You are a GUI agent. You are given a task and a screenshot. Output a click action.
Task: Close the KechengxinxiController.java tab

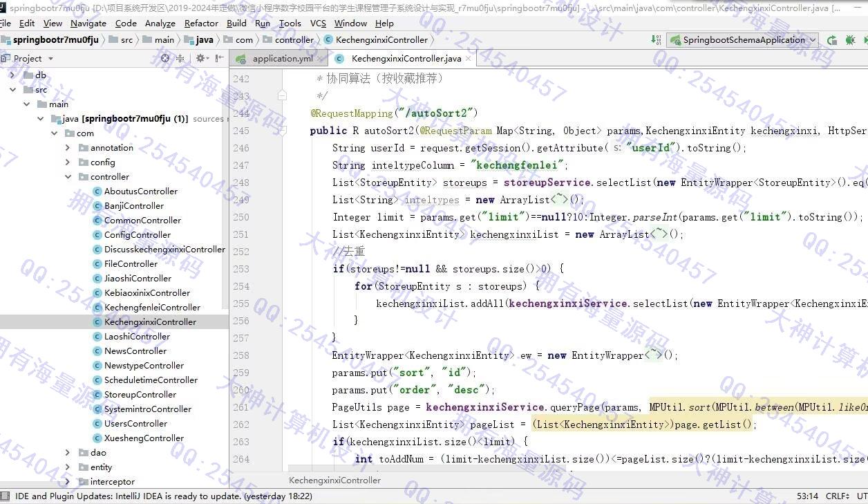(x=468, y=59)
